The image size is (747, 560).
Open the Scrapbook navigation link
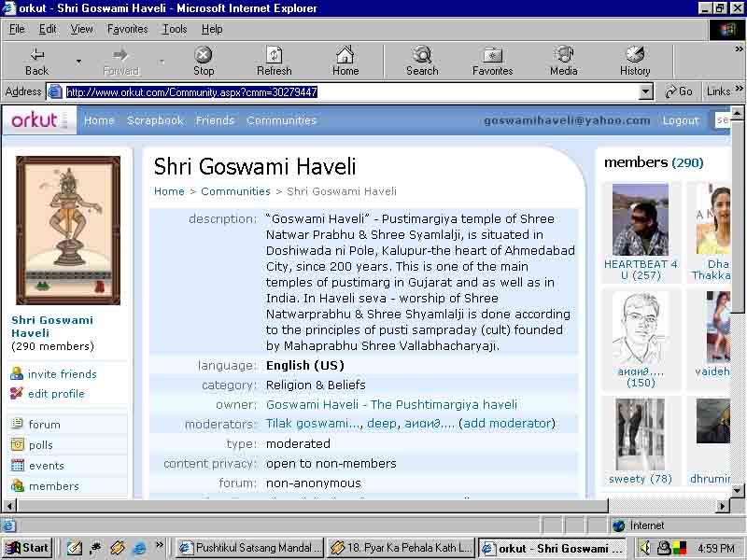tap(155, 120)
